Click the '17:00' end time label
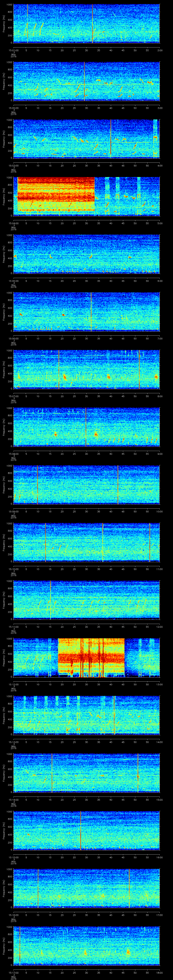Image resolution: width=173 pixels, height=980 pixels. [159, 915]
